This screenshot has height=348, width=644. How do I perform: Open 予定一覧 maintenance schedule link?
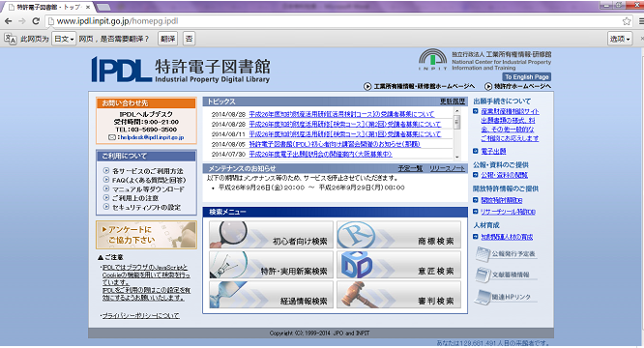click(x=410, y=168)
